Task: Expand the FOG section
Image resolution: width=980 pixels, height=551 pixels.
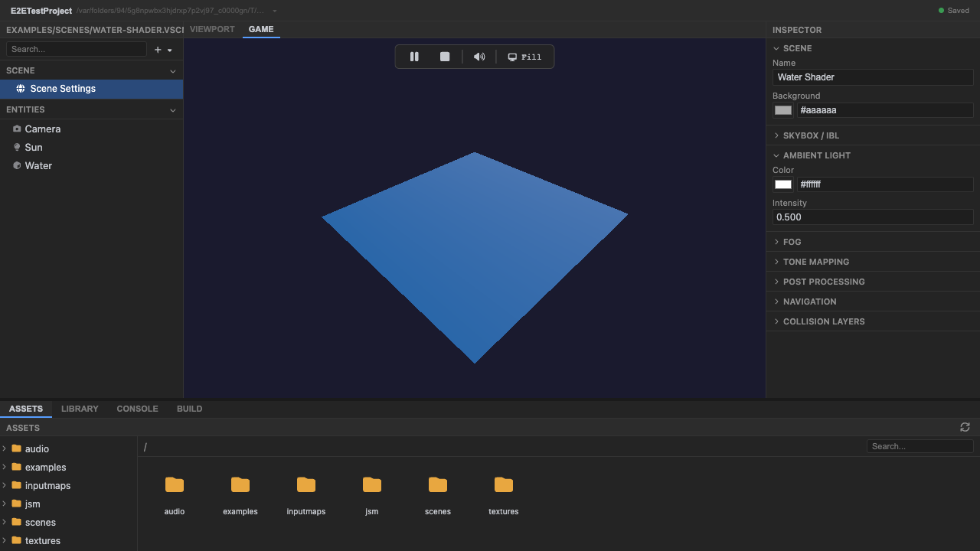Action: 776,242
